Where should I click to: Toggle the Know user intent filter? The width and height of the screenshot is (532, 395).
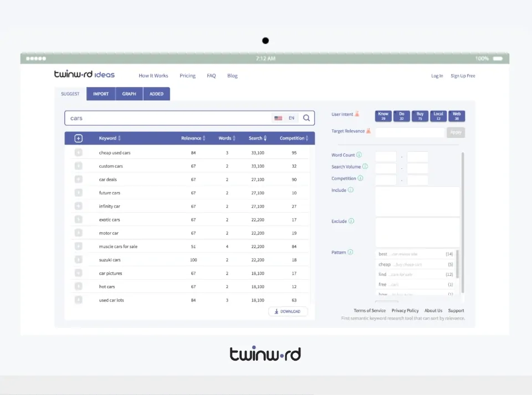[383, 116]
